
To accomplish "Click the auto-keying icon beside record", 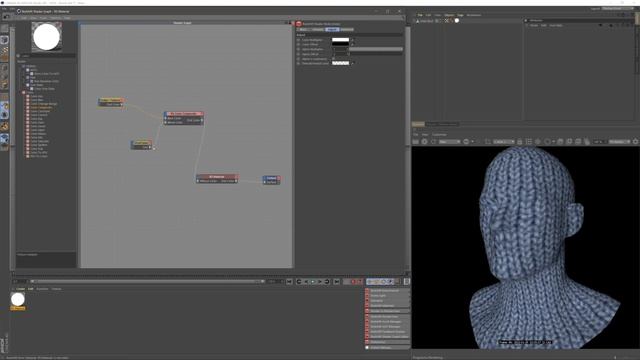I will 360,282.
